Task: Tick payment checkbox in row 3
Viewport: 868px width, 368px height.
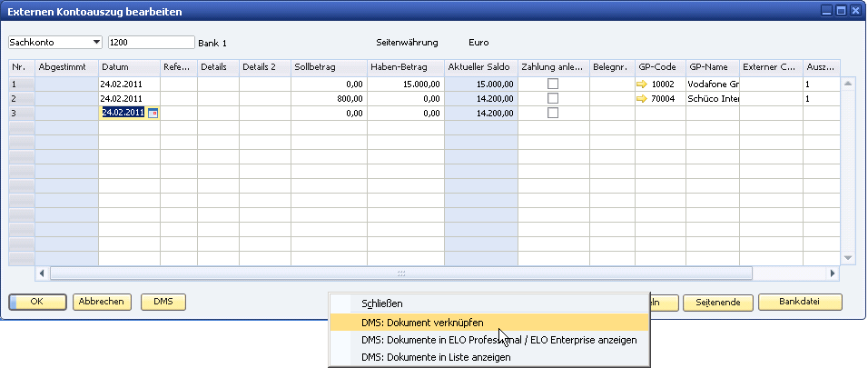Action: (x=552, y=113)
